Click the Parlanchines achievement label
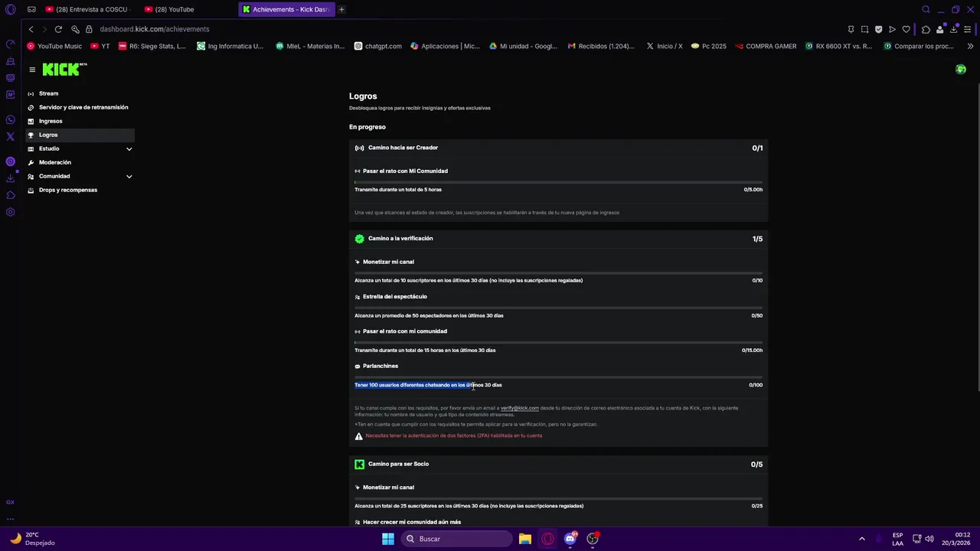980x551 pixels. (381, 366)
